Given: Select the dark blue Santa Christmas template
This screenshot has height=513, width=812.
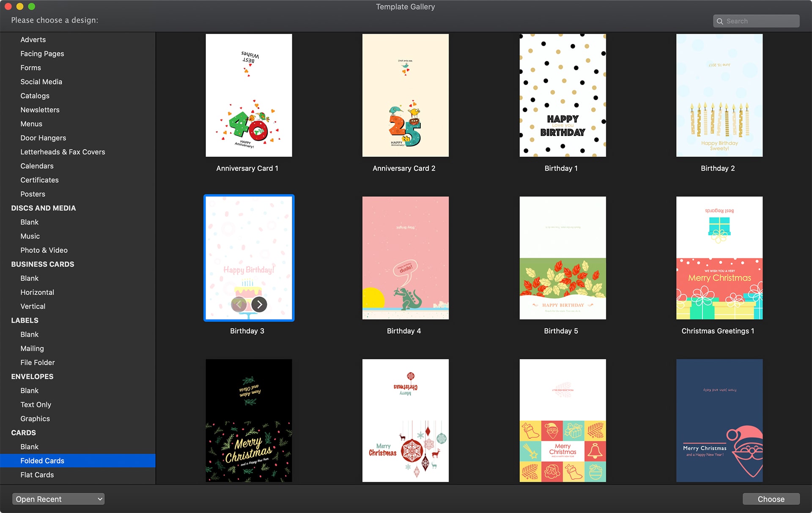Looking at the screenshot, I should tap(719, 420).
